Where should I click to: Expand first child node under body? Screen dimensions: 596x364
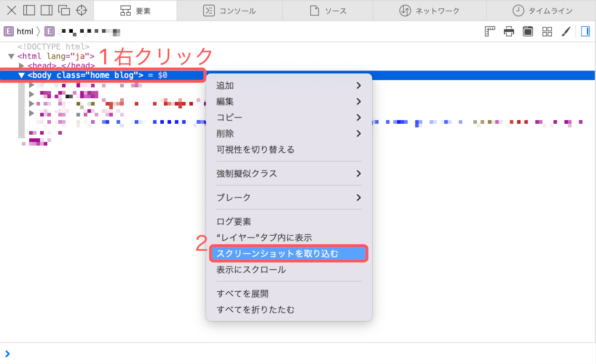31,85
